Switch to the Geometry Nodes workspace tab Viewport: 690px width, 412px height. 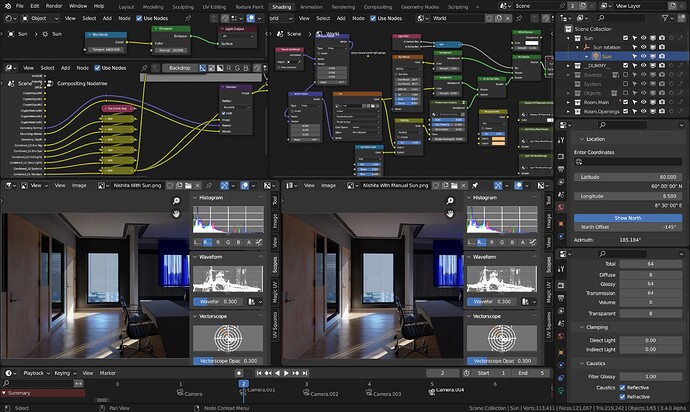coord(420,7)
